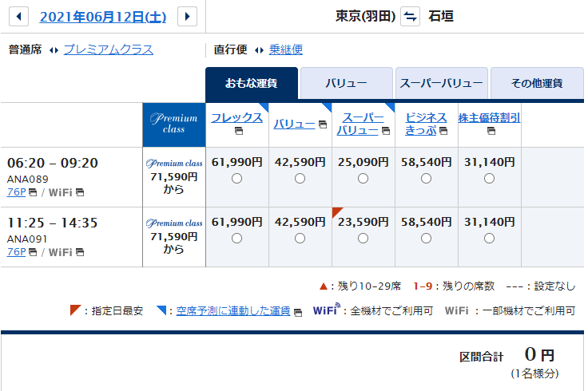Viewport: 588px width, 391px height.
Task: Select ANA091 バリュー 42,590円 fare
Action: tap(300, 239)
